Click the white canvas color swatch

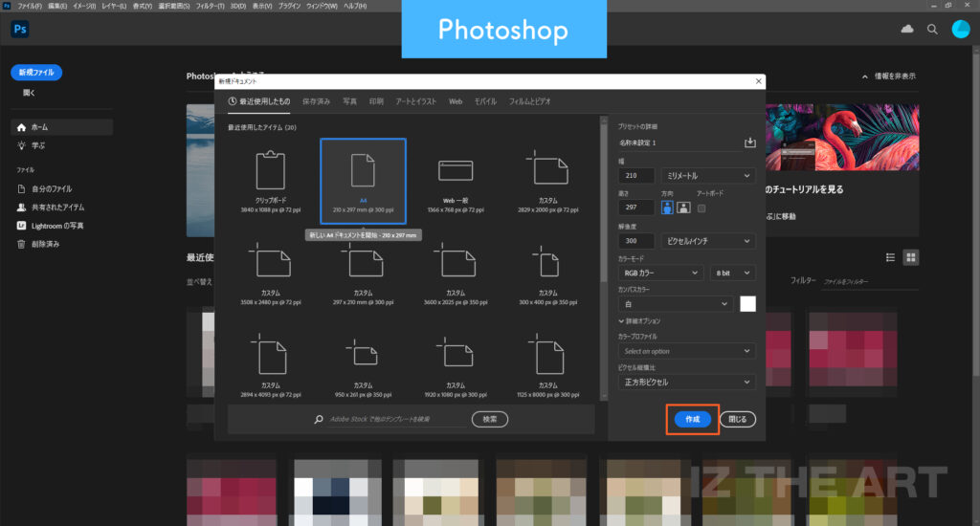point(748,304)
